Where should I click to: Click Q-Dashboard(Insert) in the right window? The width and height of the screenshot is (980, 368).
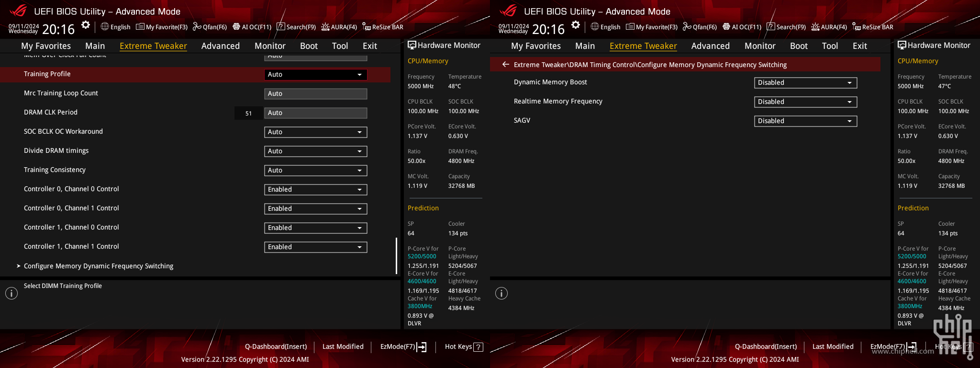pyautogui.click(x=766, y=347)
